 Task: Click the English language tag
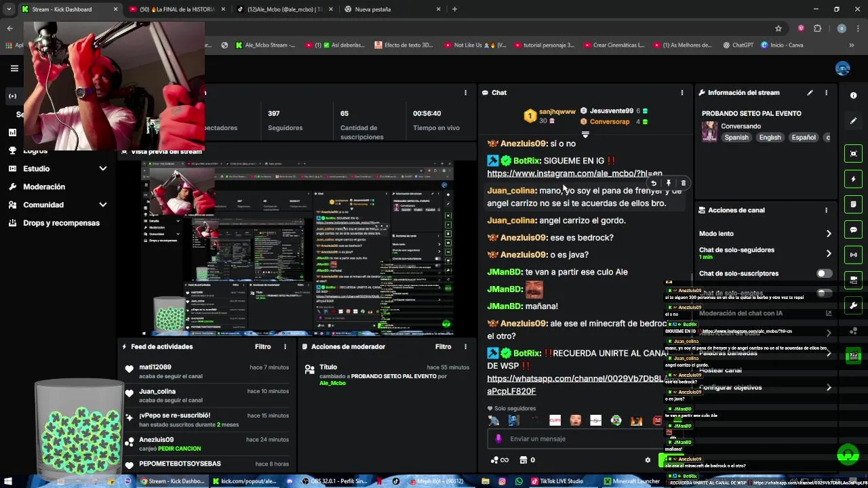(770, 138)
